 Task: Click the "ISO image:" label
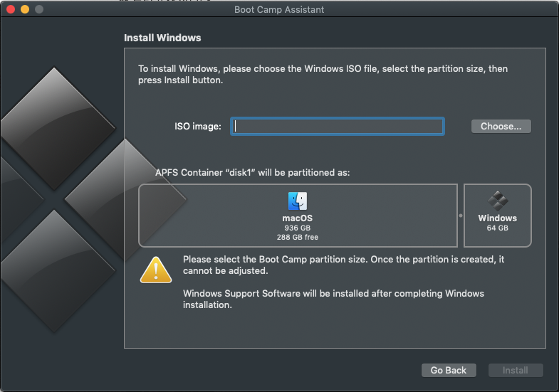pos(198,127)
